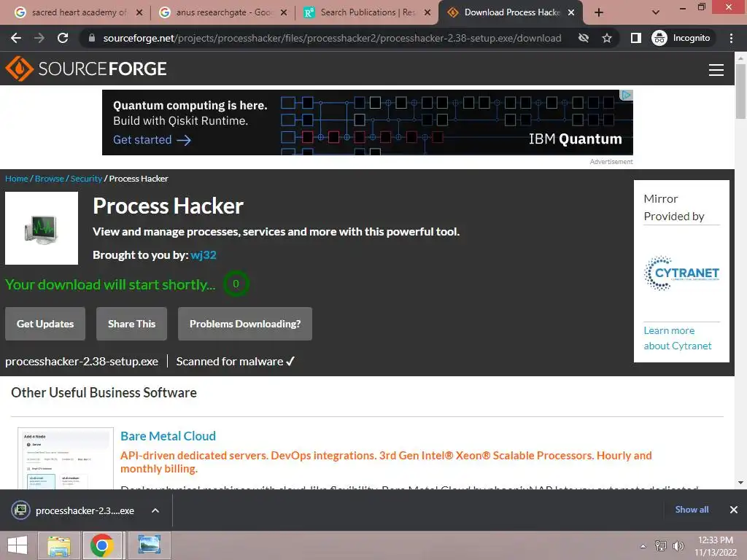
Task: Open the Chrome three-dot menu
Action: tap(731, 38)
